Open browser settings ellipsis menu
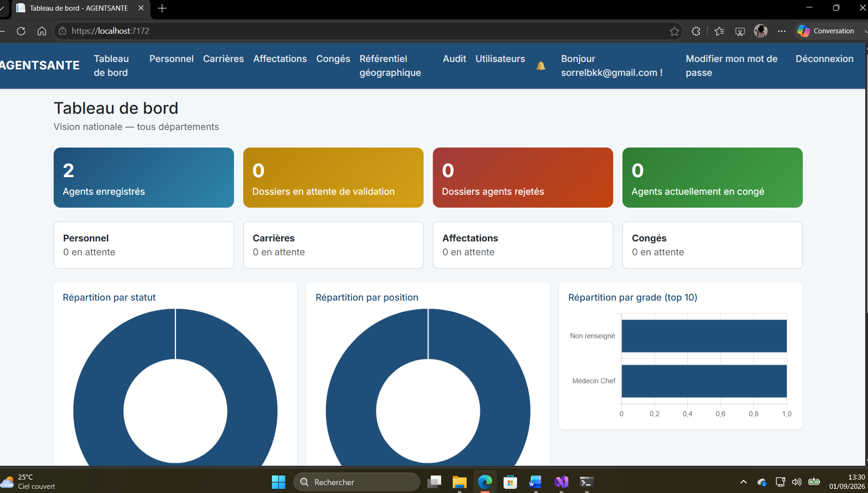 (x=782, y=31)
